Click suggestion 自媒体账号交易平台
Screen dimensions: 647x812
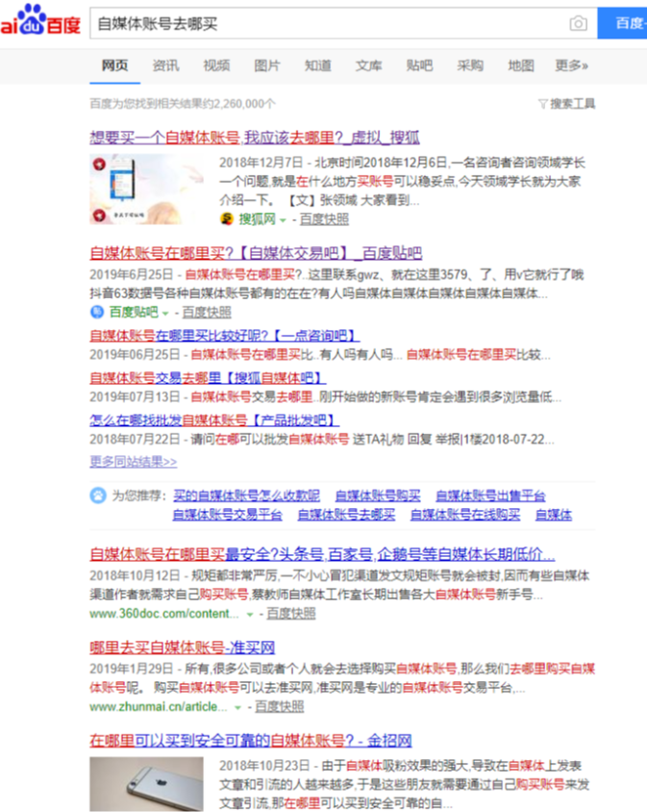(x=227, y=514)
